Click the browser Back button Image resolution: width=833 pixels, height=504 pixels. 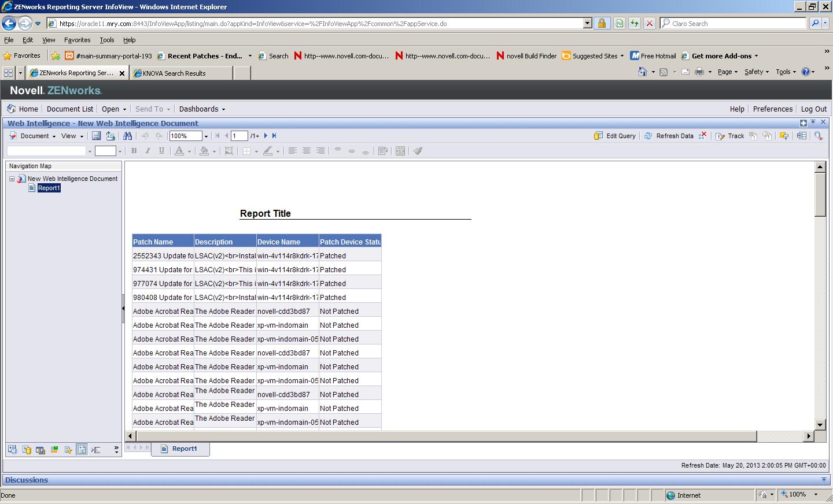click(9, 23)
